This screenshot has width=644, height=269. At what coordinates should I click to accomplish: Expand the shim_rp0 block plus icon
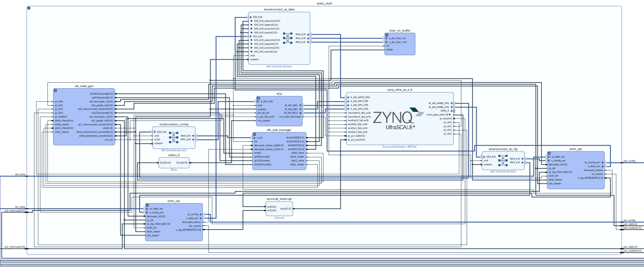[549, 154]
